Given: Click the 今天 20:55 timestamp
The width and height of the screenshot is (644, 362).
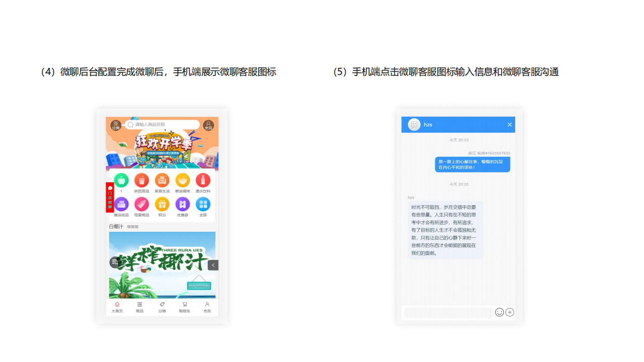Looking at the screenshot, I should [x=459, y=185].
